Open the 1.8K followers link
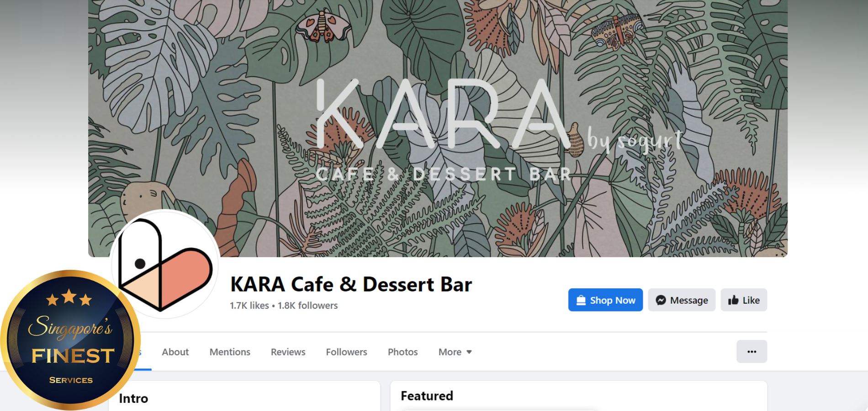The height and width of the screenshot is (411, 868). click(307, 306)
